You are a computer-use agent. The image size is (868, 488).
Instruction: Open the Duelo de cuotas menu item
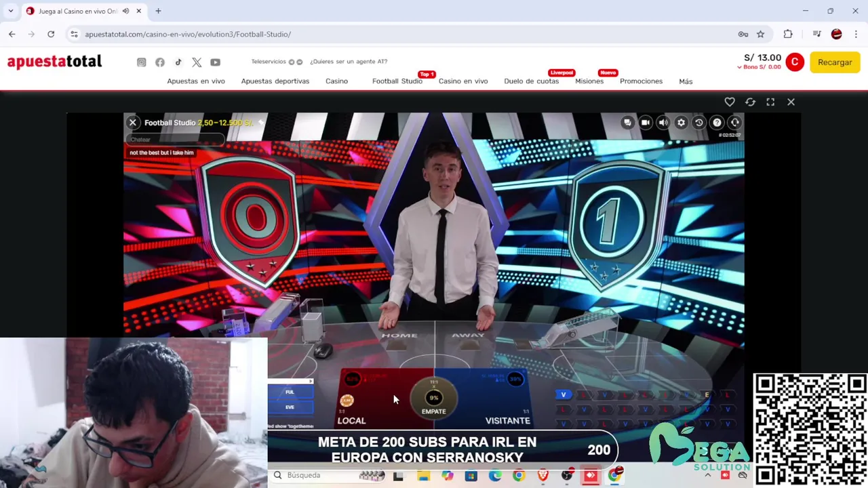pos(532,81)
